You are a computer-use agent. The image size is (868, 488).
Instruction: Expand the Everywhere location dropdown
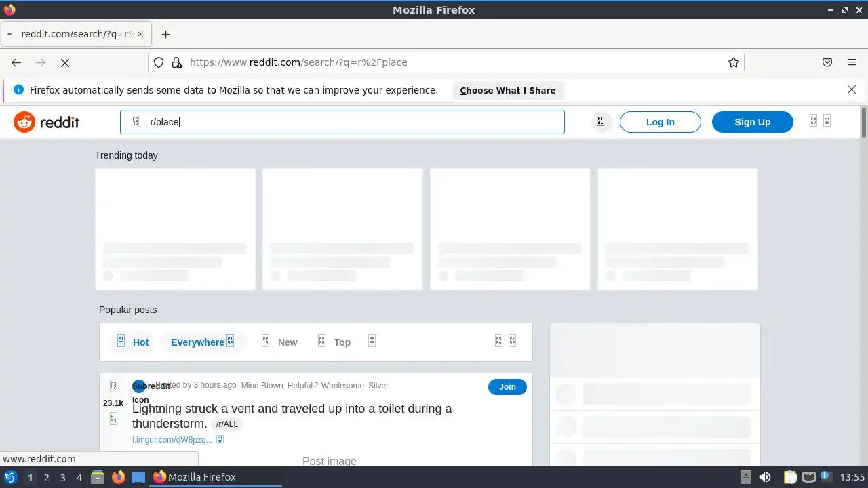coord(203,342)
